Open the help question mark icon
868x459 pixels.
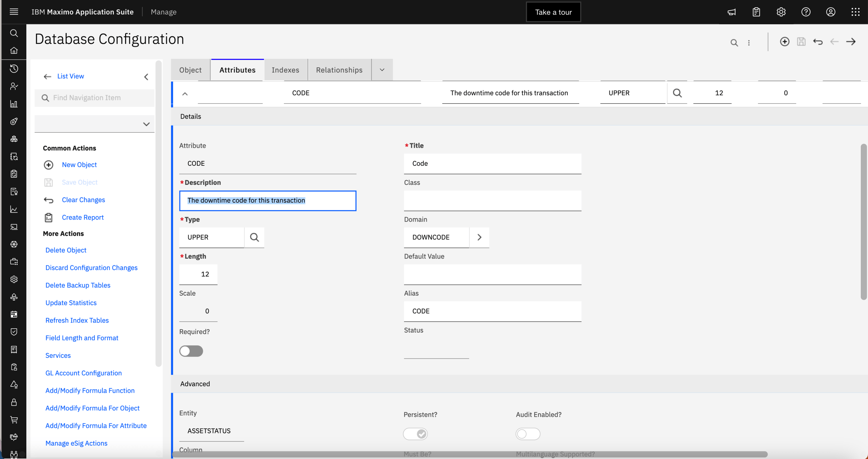pyautogui.click(x=806, y=12)
